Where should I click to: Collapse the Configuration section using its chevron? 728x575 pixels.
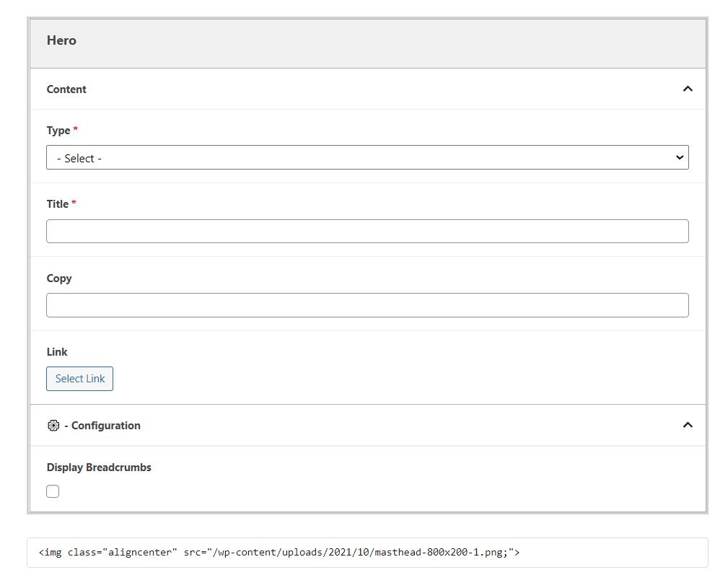[x=687, y=425]
